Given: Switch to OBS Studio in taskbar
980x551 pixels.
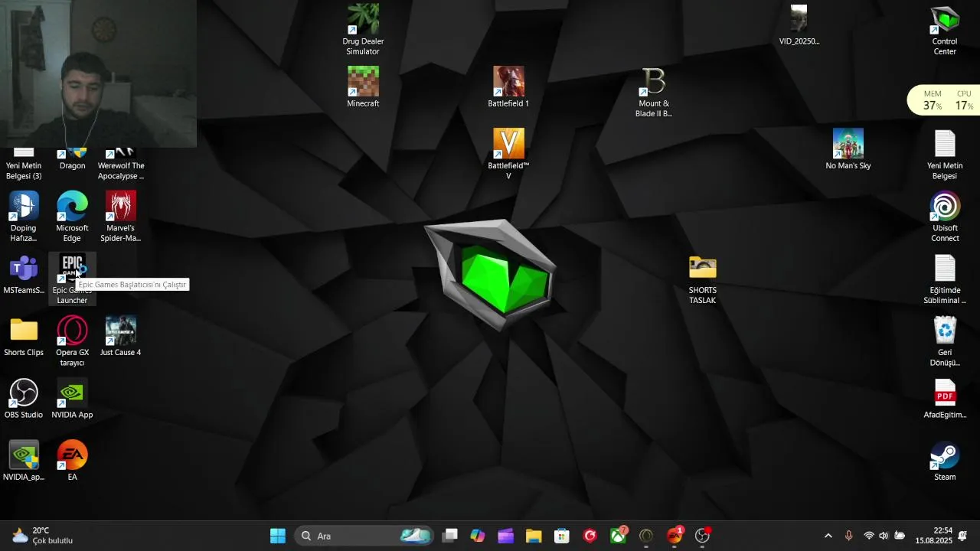Looking at the screenshot, I should [x=702, y=536].
